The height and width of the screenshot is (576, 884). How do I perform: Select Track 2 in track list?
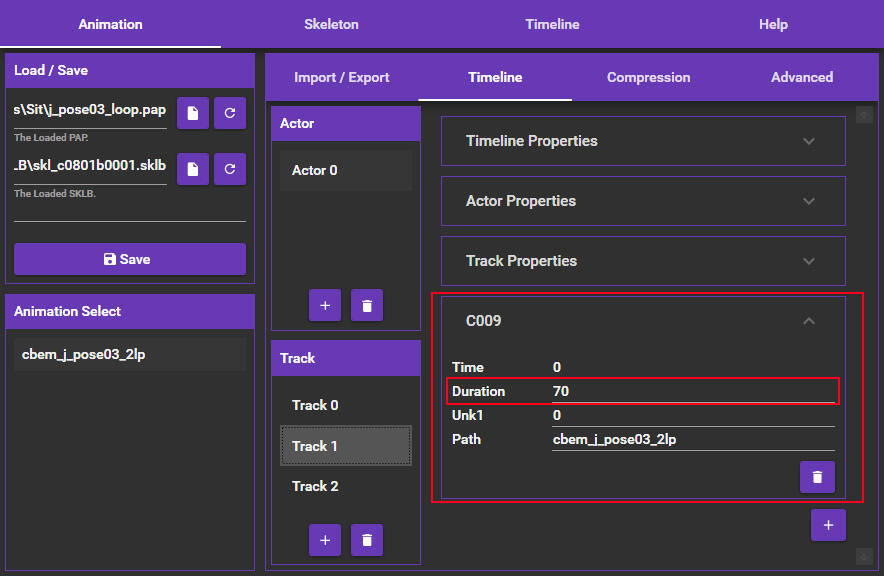[x=315, y=486]
